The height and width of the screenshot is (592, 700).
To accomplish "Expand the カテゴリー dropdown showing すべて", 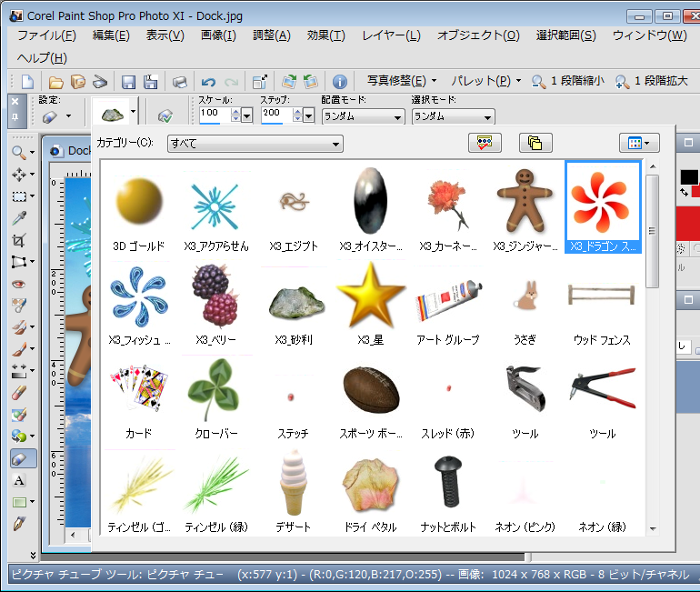I will (x=255, y=144).
